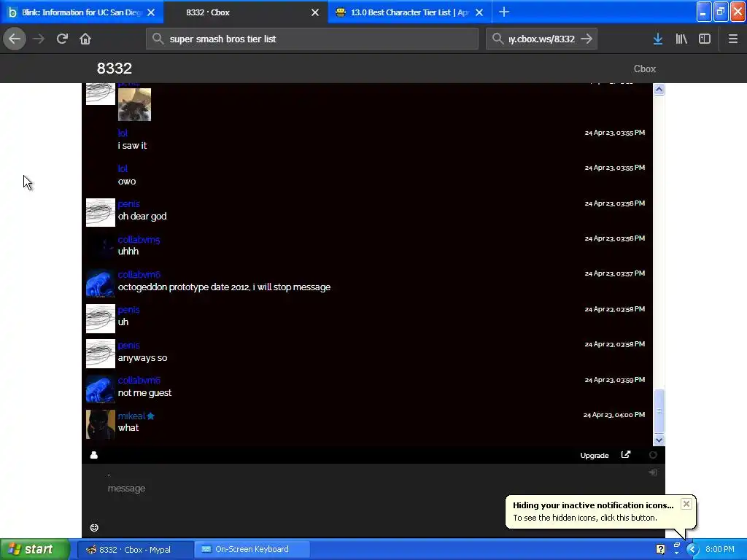The width and height of the screenshot is (747, 560).
Task: Click the 8332 page title
Action: pyautogui.click(x=115, y=69)
